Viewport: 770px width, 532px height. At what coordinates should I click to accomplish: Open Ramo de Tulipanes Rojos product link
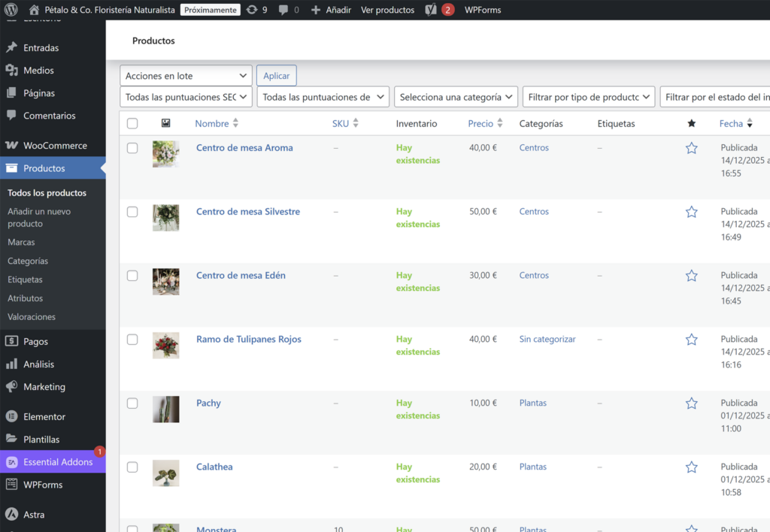tap(249, 339)
